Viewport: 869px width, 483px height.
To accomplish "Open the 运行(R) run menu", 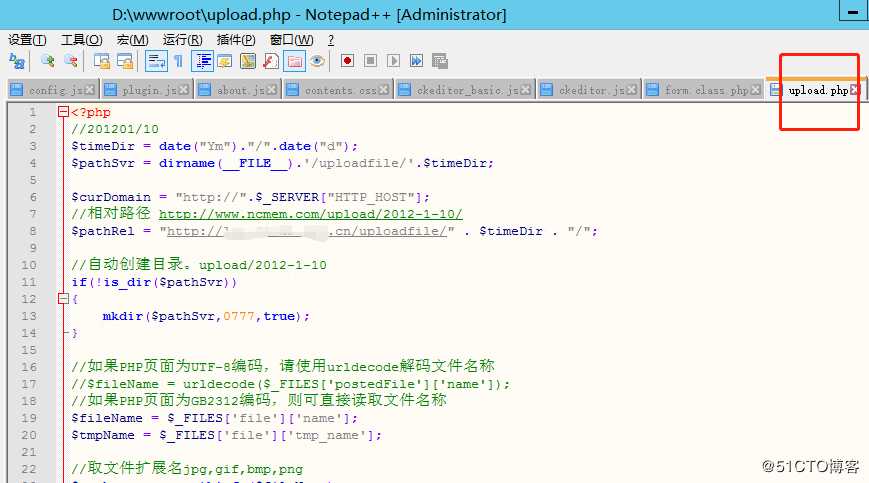I will pos(182,40).
